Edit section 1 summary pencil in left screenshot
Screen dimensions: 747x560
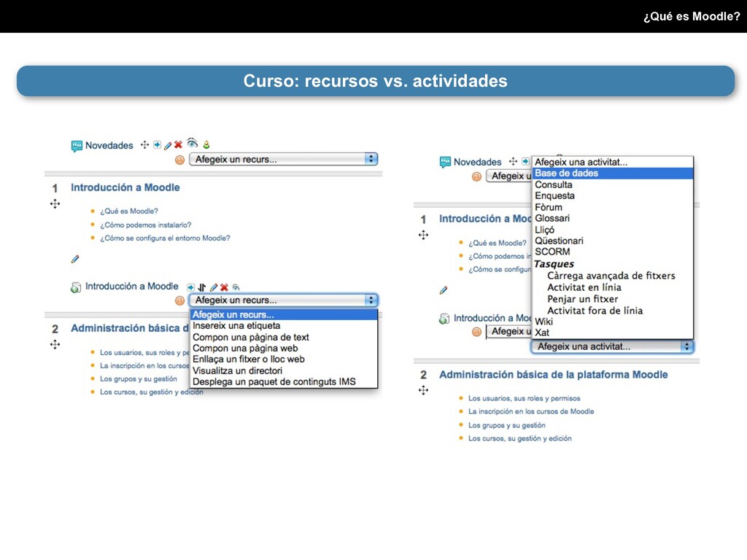click(x=75, y=259)
